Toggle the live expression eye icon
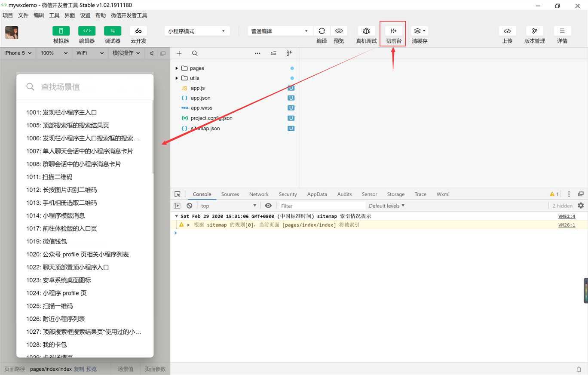This screenshot has height=375, width=588. (268, 206)
